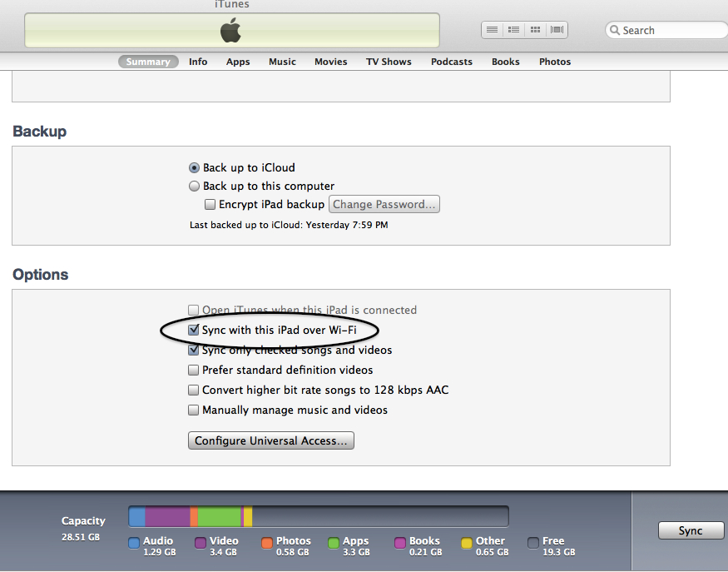Select Back up to iCloud
The height and width of the screenshot is (572, 728).
194,167
